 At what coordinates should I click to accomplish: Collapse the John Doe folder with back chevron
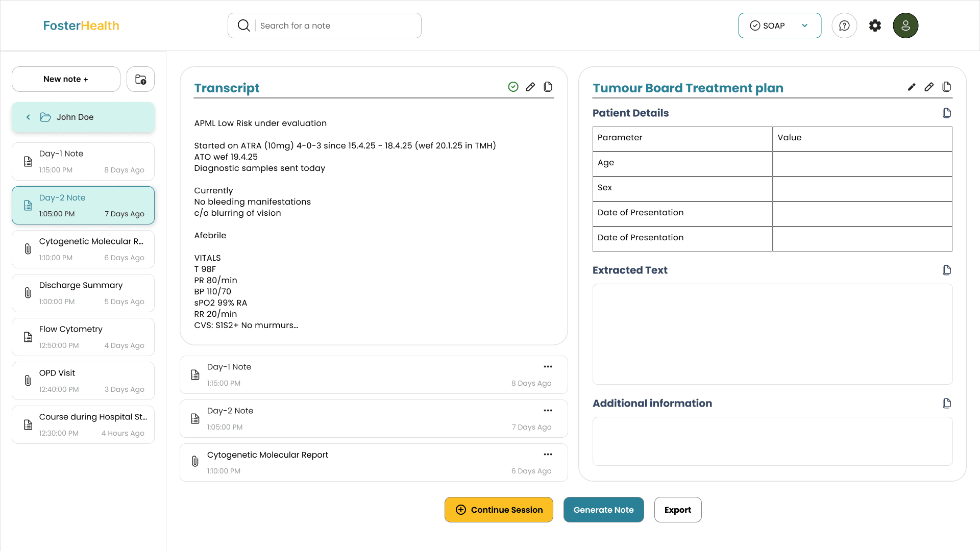(x=28, y=117)
